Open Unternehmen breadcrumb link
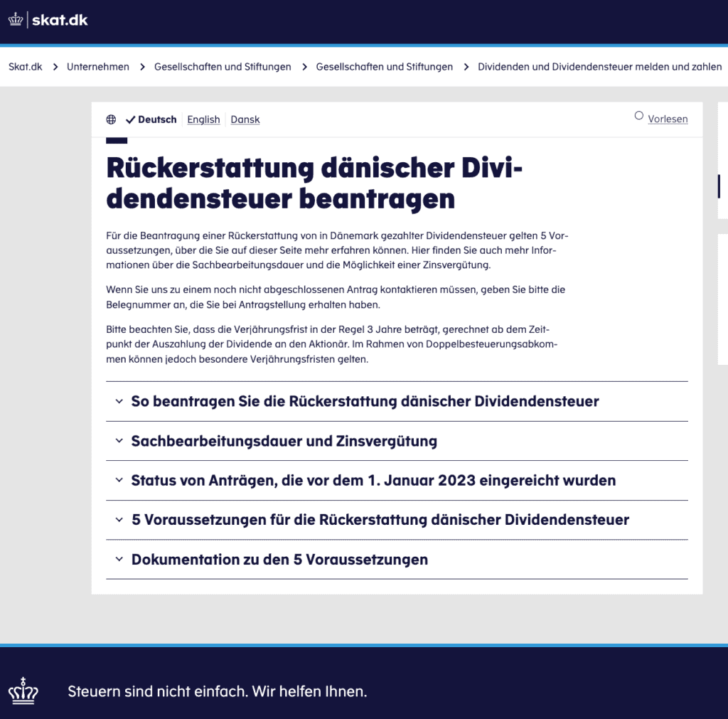 [x=98, y=67]
